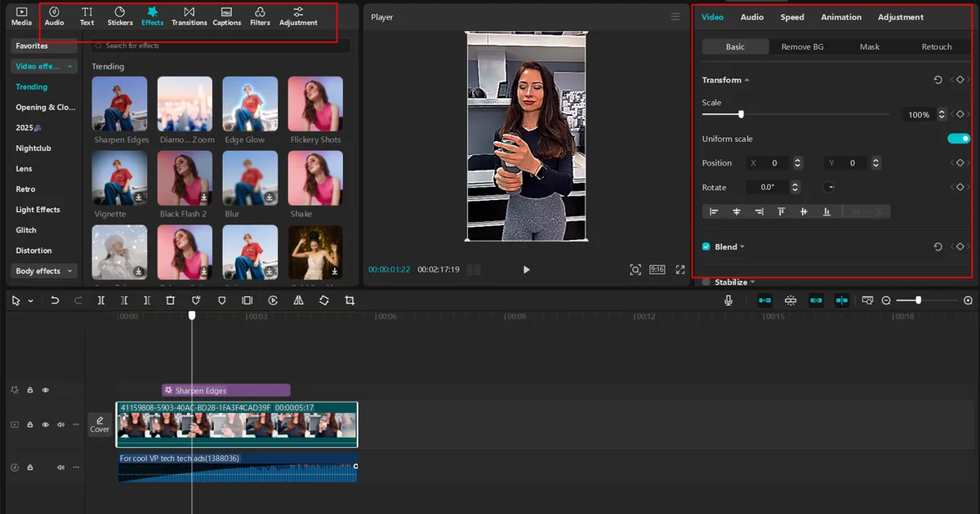Open the Stickers panel
Image resolution: width=980 pixels, height=514 pixels.
(119, 16)
